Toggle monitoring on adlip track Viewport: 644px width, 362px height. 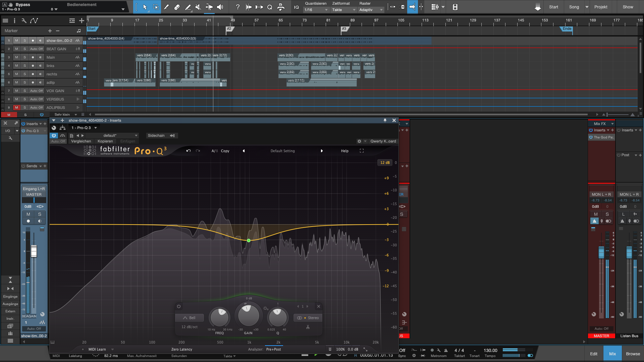[x=41, y=82]
